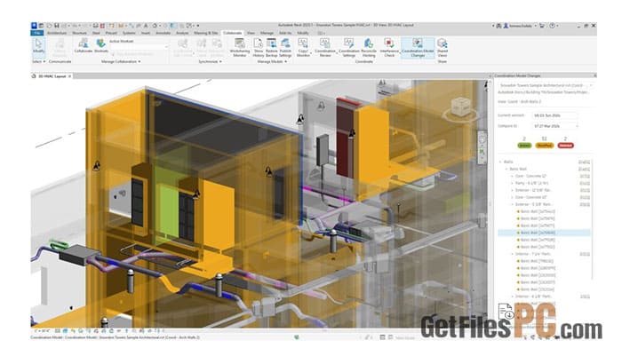Screen dimensions: 622x364
Task: Click the Synchronize with Central icon
Action: point(183,48)
